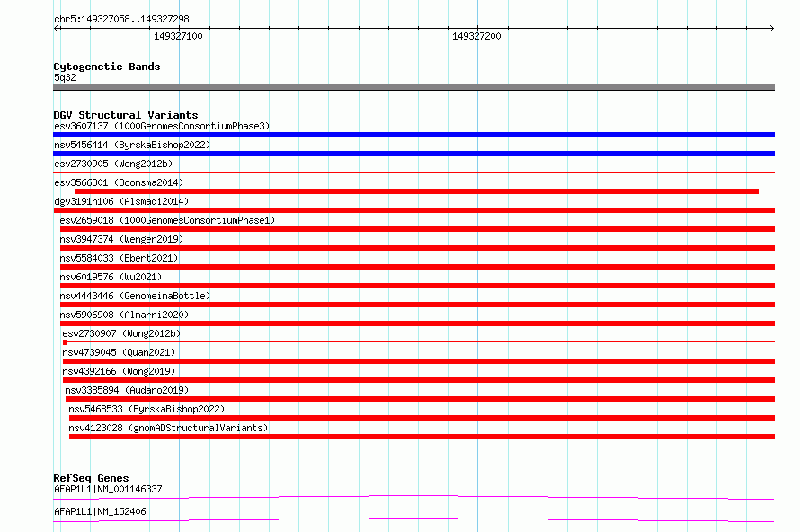The height and width of the screenshot is (532, 800).
Task: Open variant esv2730905 (Wong2012b)
Action: tap(113, 164)
